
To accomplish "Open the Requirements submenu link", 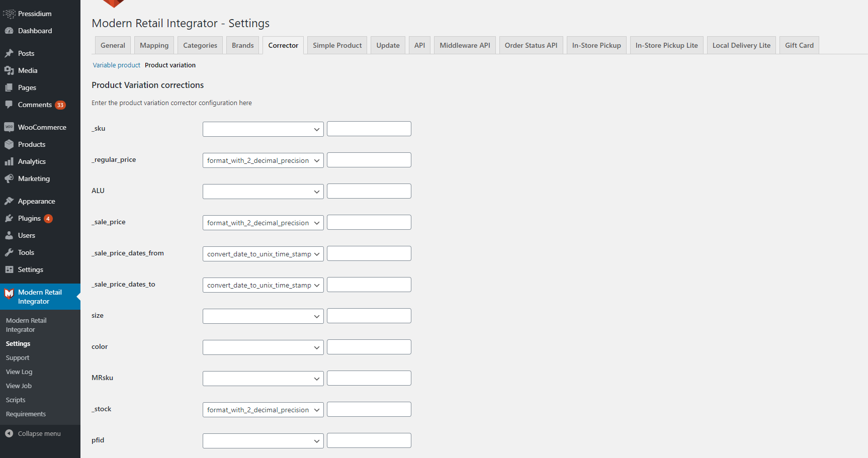I will click(x=26, y=414).
